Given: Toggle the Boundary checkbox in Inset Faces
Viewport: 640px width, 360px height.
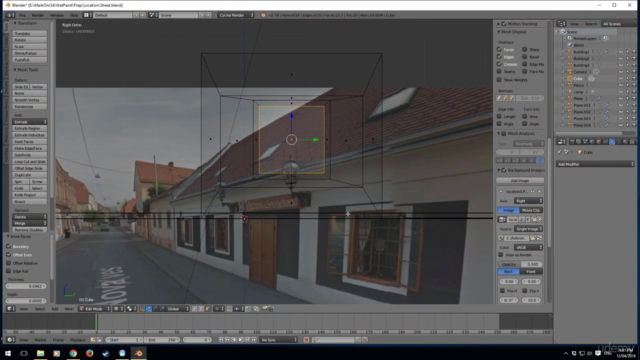Looking at the screenshot, I should [x=9, y=247].
